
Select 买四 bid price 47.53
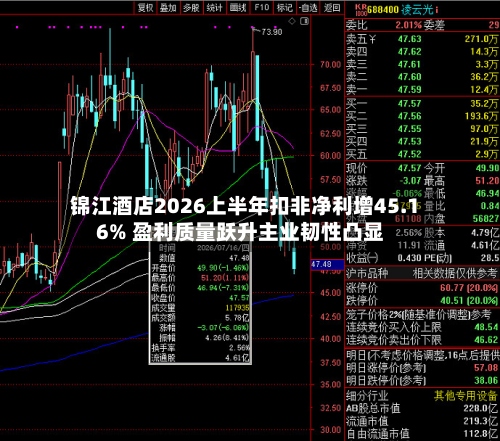[410, 142]
